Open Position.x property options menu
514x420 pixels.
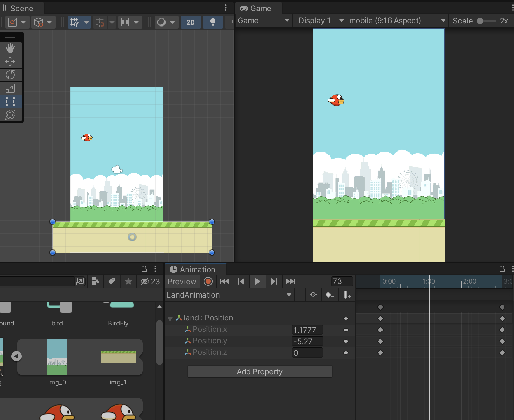pos(346,330)
